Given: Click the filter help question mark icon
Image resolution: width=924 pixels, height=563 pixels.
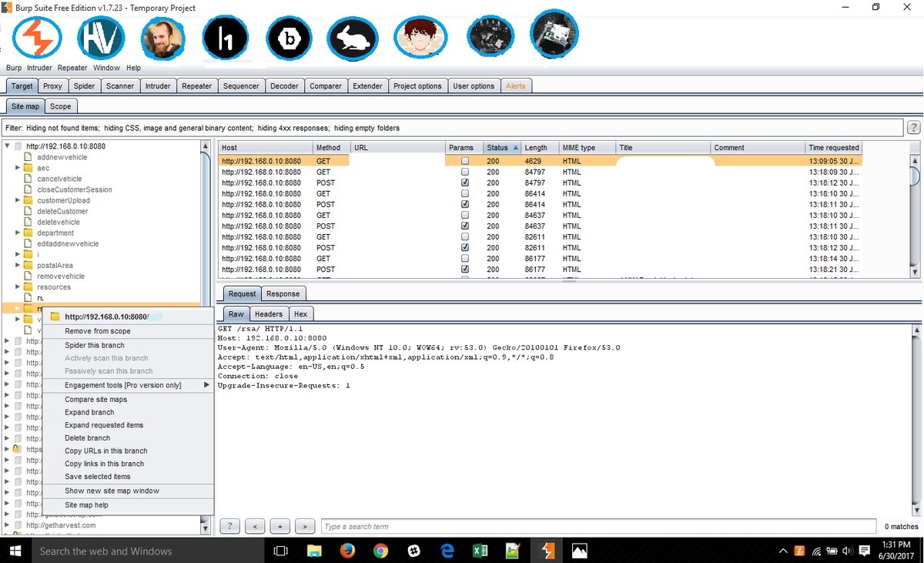Looking at the screenshot, I should [x=914, y=127].
